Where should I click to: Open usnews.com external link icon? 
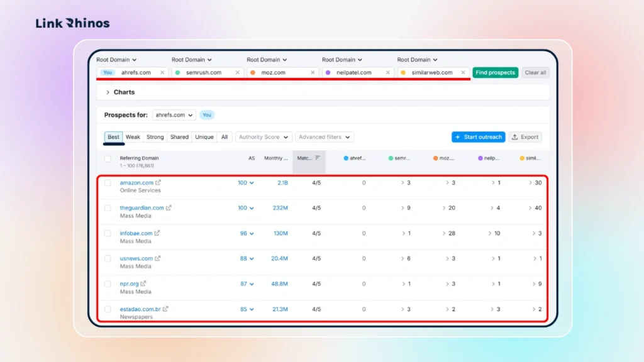[x=158, y=258]
